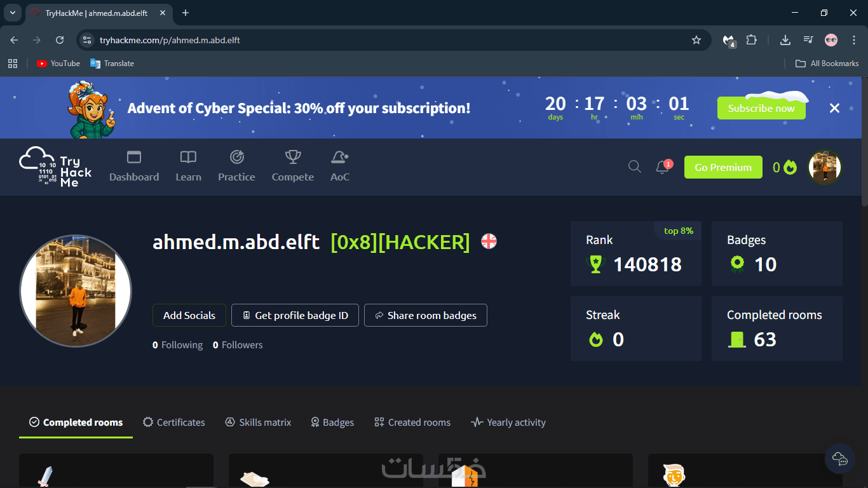
Task: Click the browser back arrow
Action: click(x=14, y=40)
